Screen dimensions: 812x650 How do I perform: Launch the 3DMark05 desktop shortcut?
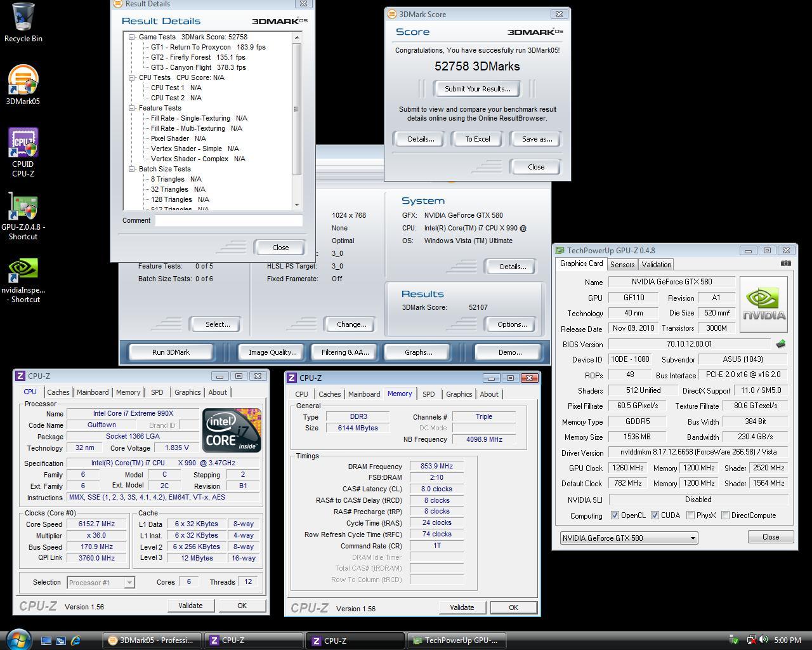(23, 86)
